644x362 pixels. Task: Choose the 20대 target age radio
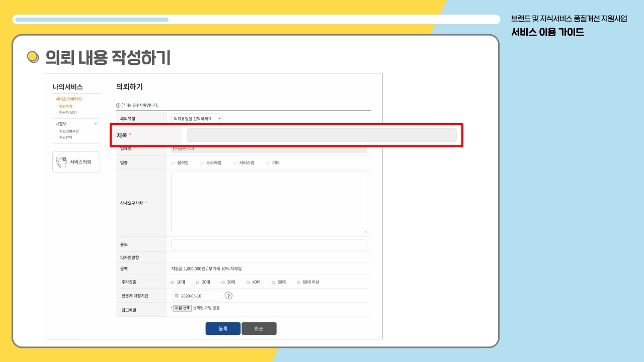(x=198, y=283)
